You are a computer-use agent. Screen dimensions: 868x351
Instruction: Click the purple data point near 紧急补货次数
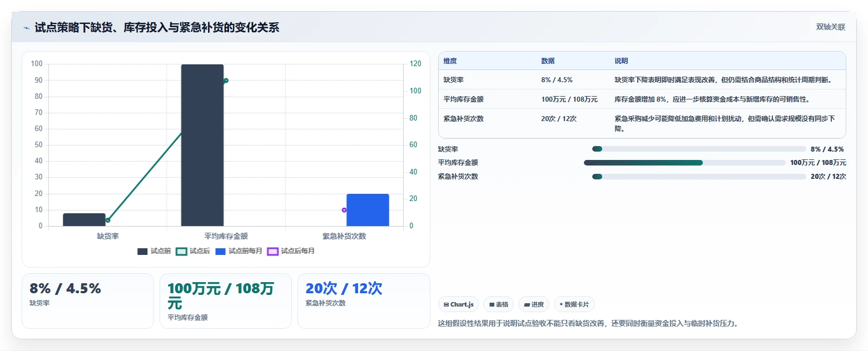click(344, 210)
